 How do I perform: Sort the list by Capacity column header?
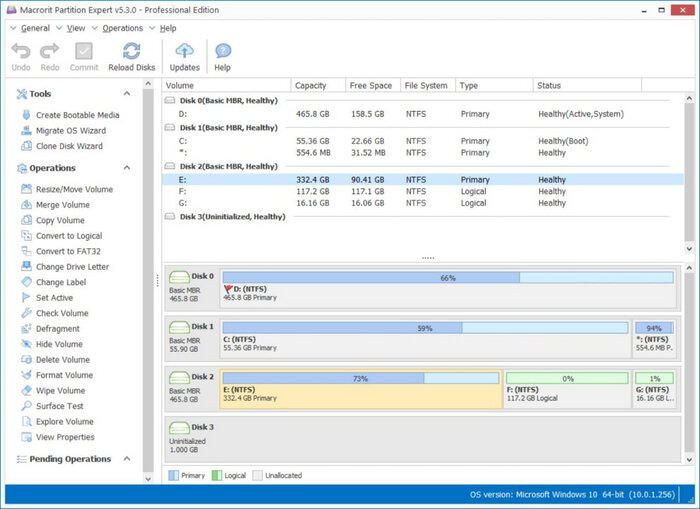tap(311, 86)
